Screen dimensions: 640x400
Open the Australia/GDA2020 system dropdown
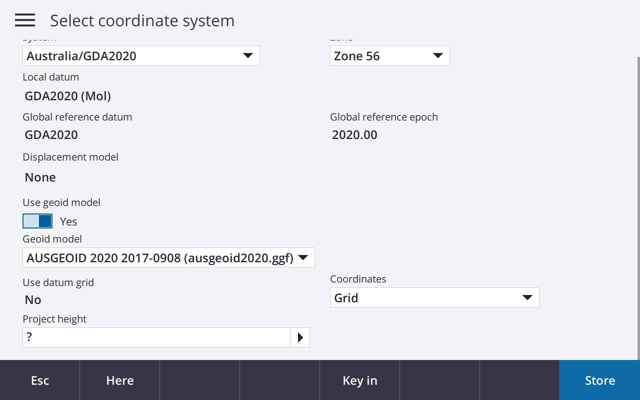pos(141,56)
